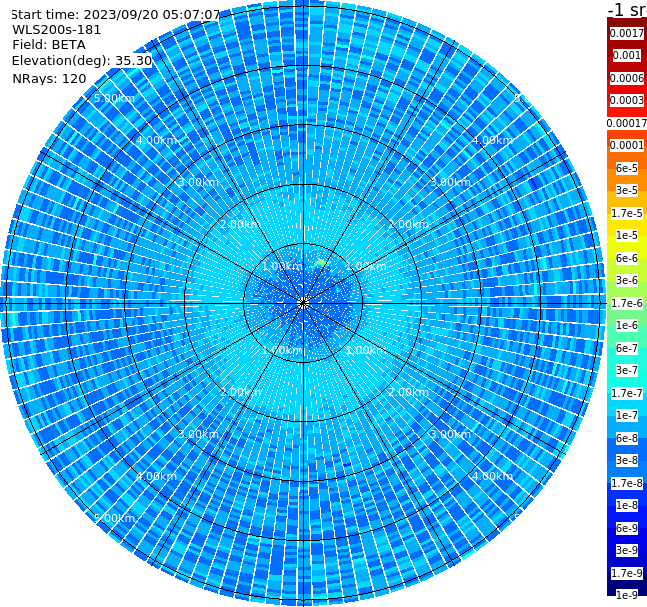Click the NRays: 120 label

click(x=49, y=78)
